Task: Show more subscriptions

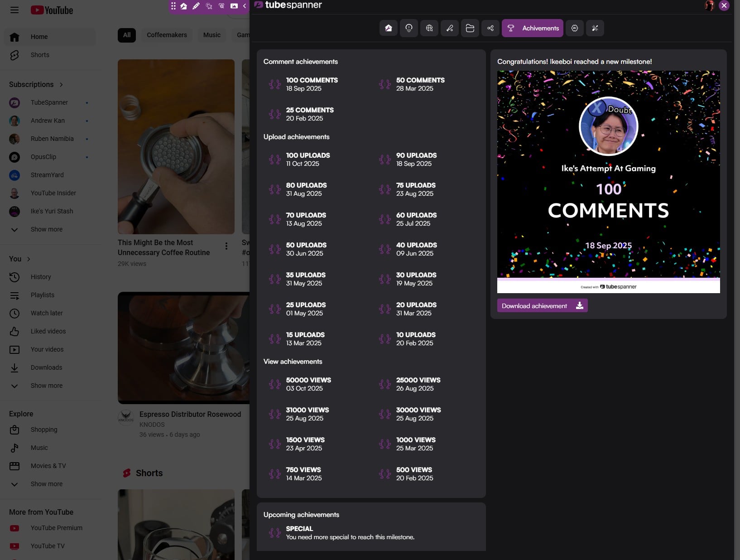Action: click(x=50, y=229)
